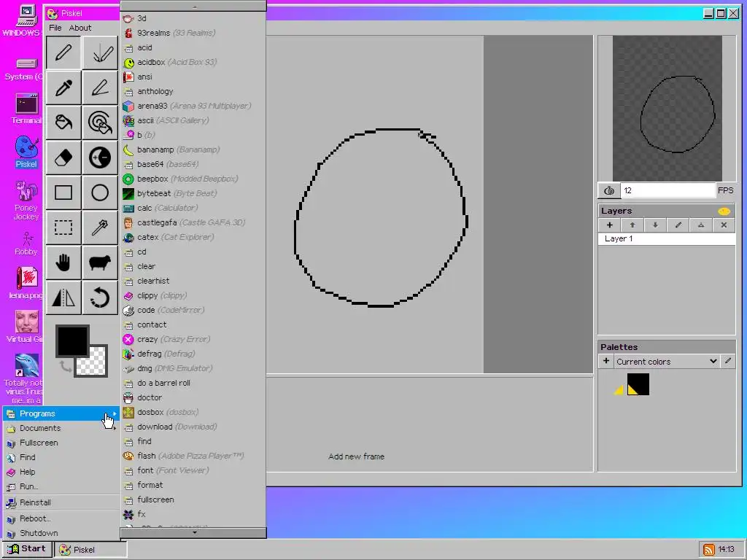The image size is (747, 560).
Task: Click the FPS value input field
Action: 668,190
